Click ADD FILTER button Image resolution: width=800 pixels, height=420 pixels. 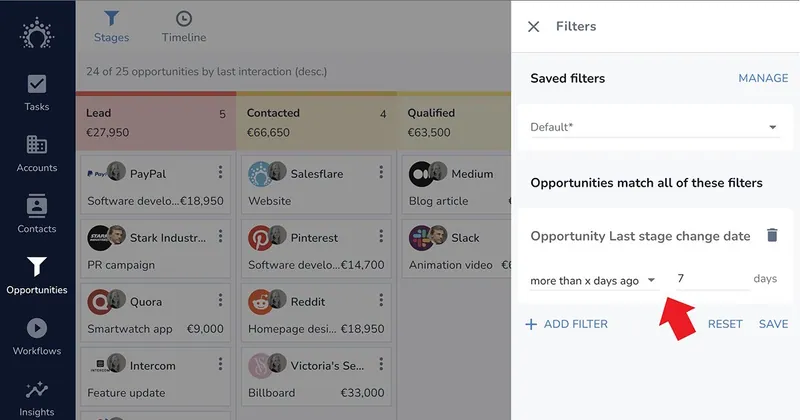[x=567, y=324]
